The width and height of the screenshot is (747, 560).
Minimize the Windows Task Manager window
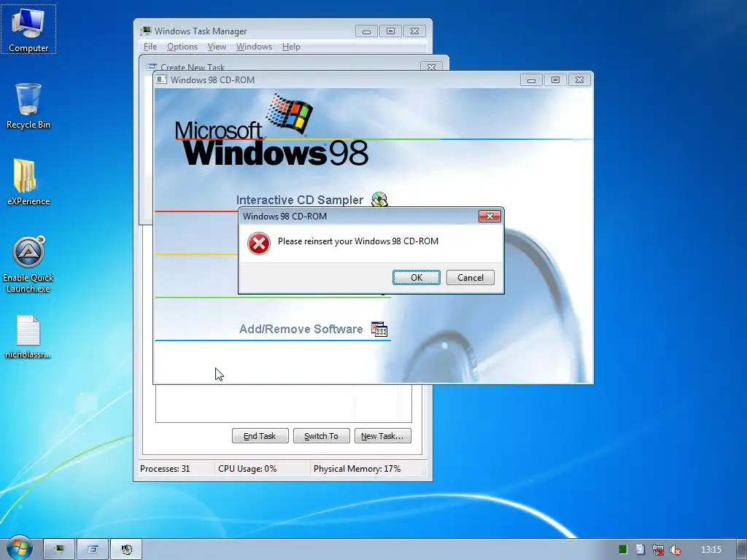(x=366, y=31)
